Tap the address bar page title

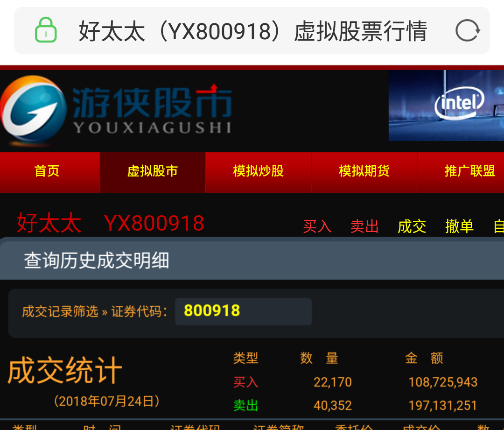point(252,31)
